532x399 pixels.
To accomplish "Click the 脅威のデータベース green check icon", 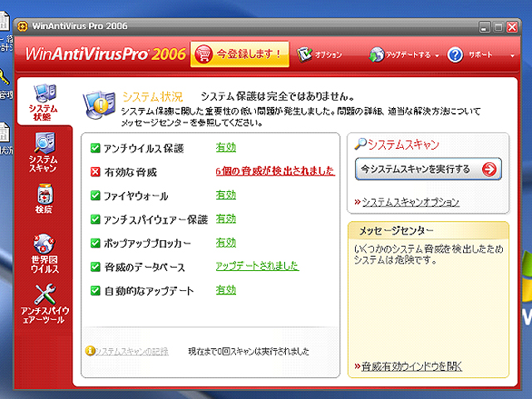I will 96,267.
